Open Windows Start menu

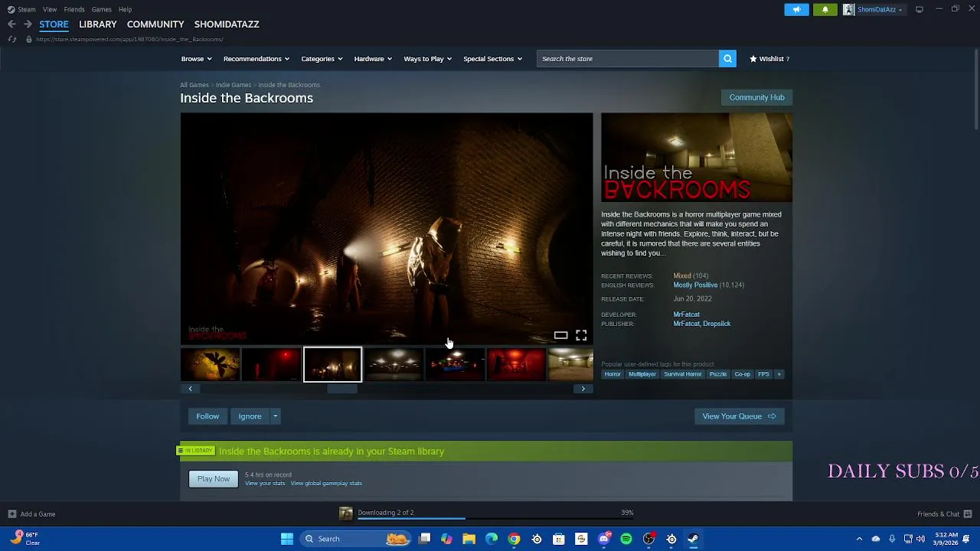[x=287, y=539]
